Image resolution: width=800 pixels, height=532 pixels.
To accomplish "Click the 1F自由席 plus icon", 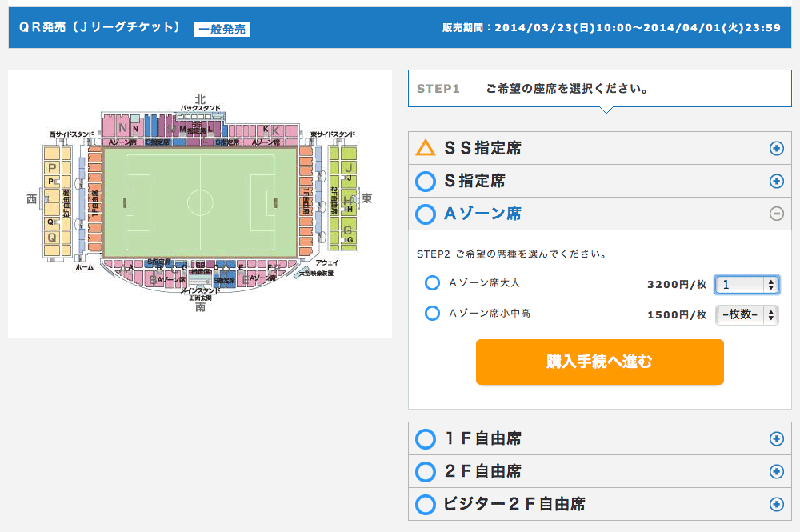I will (776, 438).
